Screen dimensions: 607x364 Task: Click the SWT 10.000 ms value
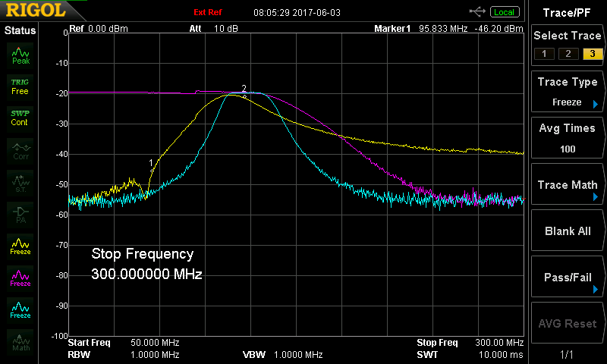click(501, 355)
